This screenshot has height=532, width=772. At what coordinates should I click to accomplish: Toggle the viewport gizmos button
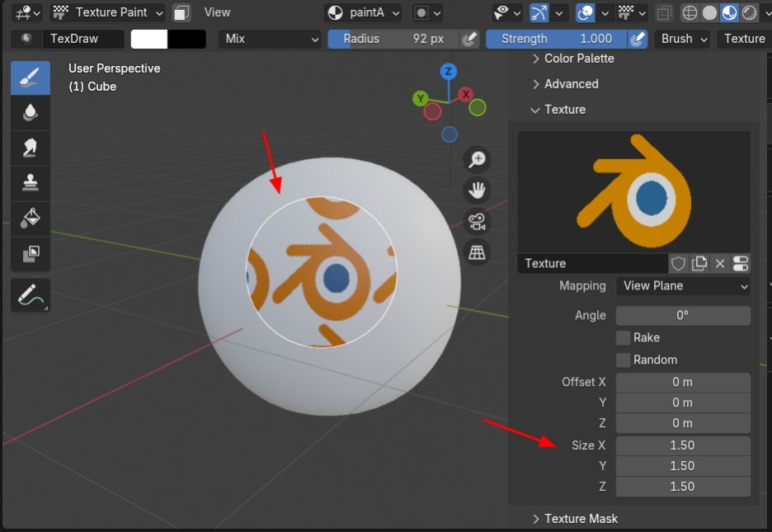[539, 13]
